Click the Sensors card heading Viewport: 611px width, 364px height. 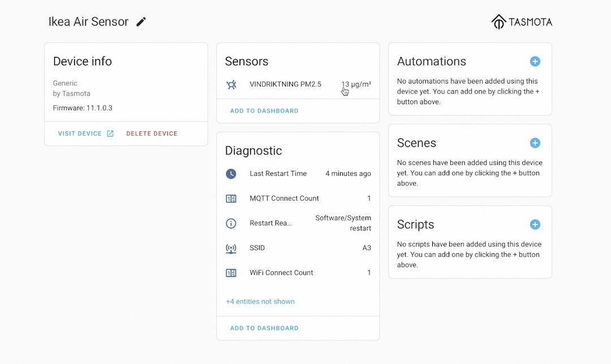pos(247,62)
